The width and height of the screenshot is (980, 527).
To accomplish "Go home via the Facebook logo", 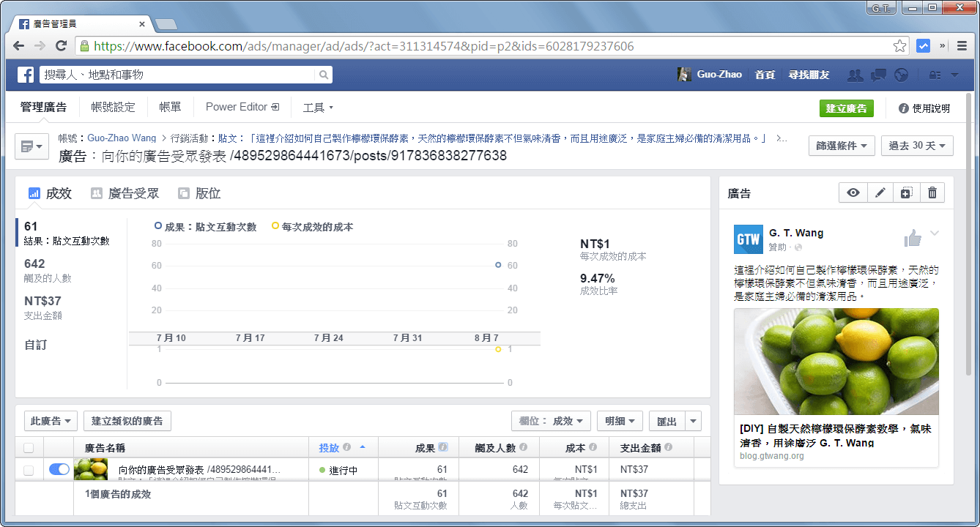I will tap(24, 74).
